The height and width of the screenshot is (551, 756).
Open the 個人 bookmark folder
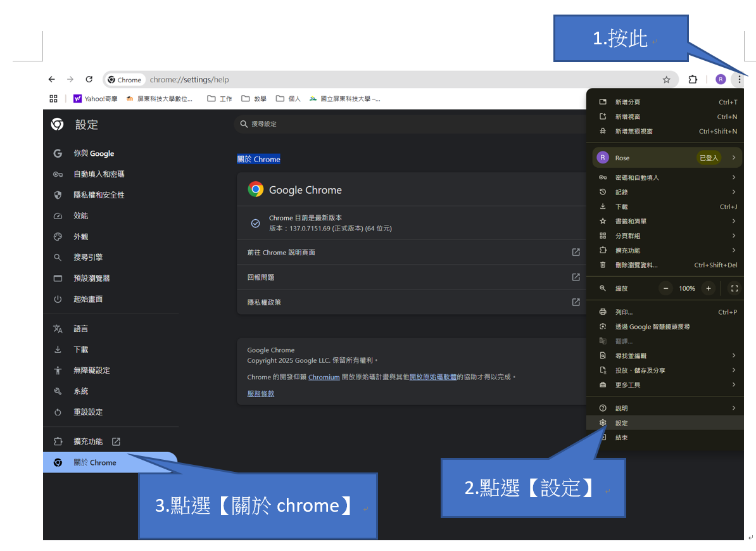(288, 99)
